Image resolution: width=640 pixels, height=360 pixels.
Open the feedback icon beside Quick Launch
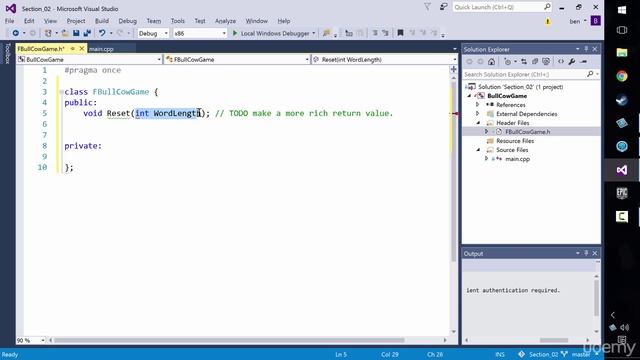tap(443, 7)
